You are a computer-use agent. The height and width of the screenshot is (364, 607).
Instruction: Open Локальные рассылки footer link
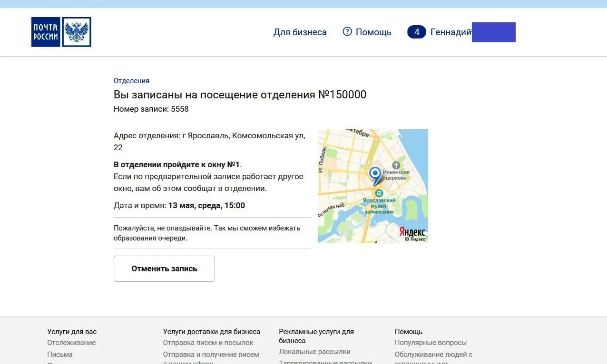pos(314,352)
